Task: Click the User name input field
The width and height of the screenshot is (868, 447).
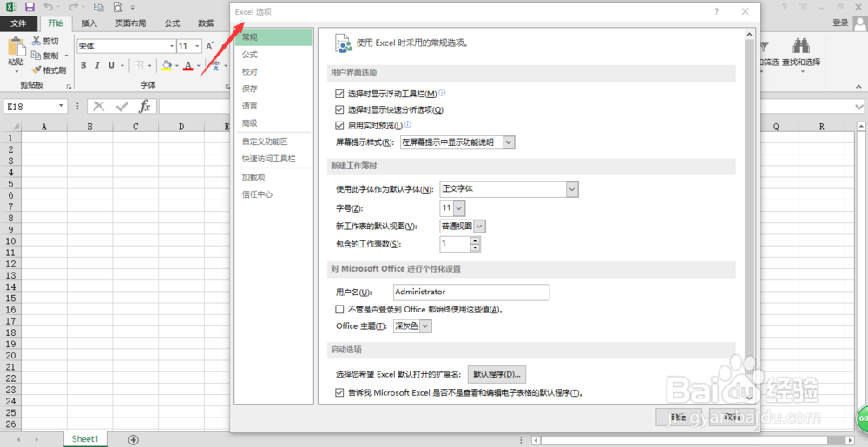Action: click(x=471, y=293)
